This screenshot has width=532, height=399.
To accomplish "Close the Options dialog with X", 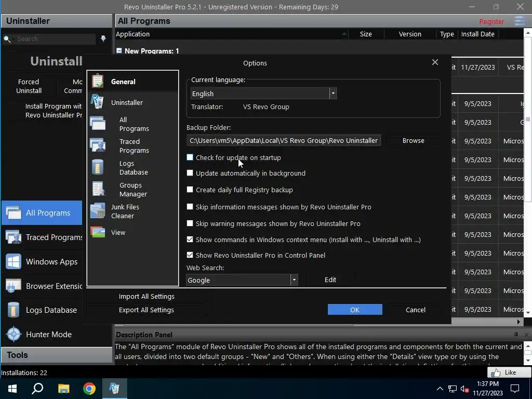I will pyautogui.click(x=435, y=62).
